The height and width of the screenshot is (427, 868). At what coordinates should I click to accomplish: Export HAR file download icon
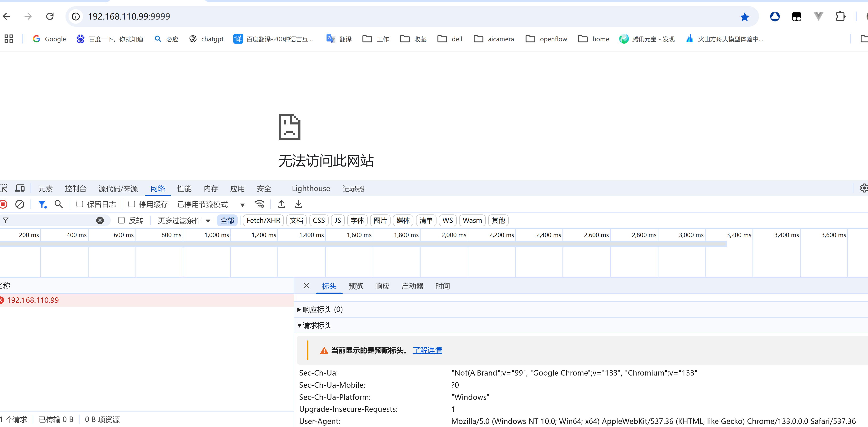click(x=299, y=204)
